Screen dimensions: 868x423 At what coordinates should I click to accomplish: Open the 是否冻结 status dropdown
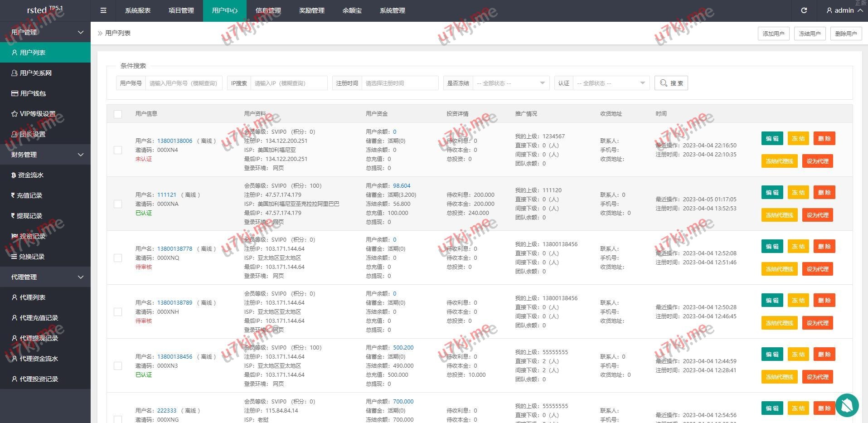[510, 83]
